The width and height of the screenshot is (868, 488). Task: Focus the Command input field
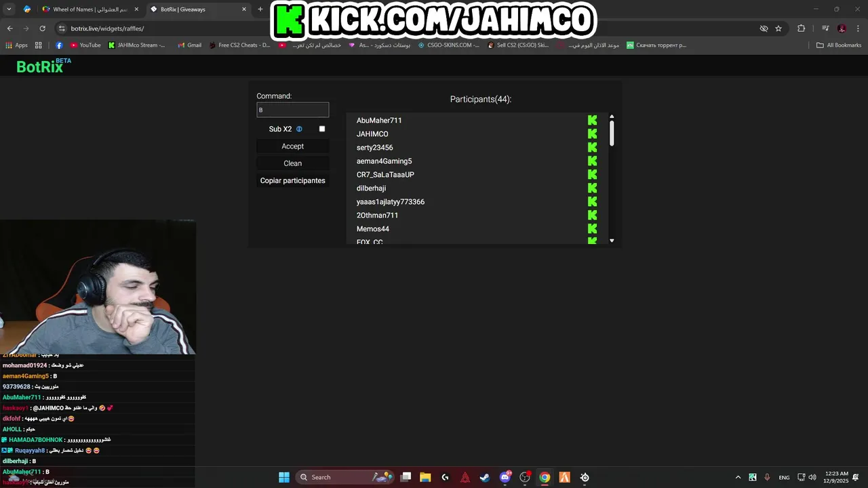point(293,110)
